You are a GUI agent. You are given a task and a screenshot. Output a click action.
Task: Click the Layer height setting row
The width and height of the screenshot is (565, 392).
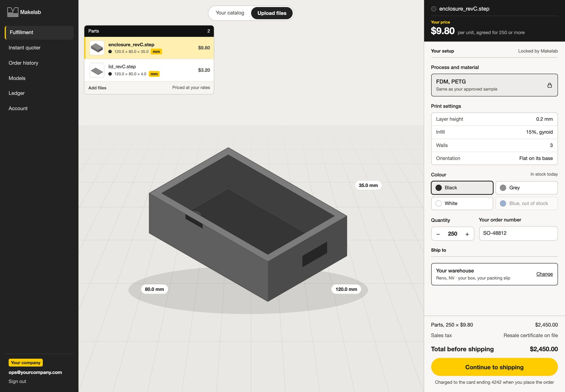tap(494, 119)
